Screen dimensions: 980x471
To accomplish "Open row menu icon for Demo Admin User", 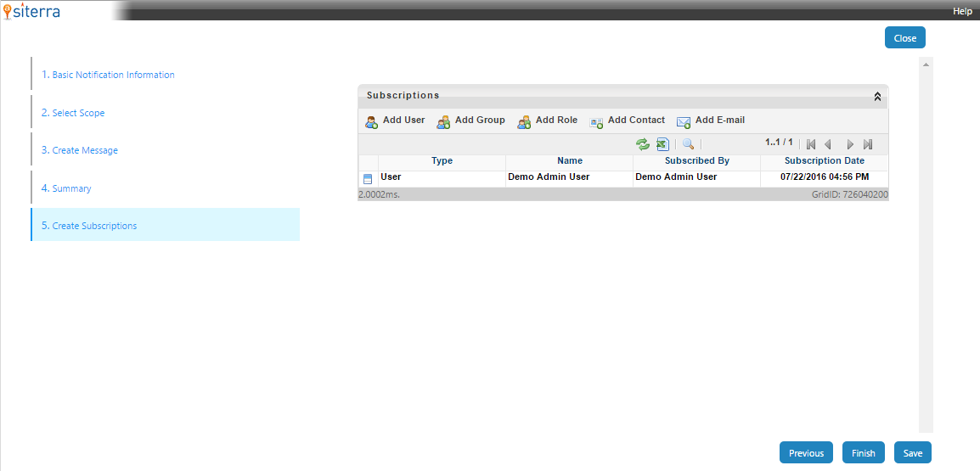I will (368, 178).
